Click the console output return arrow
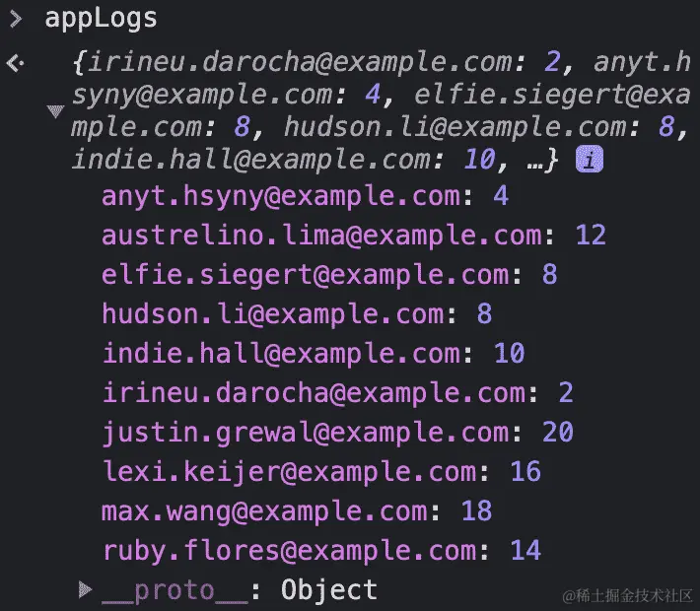The width and height of the screenshot is (700, 611). pyautogui.click(x=15, y=63)
